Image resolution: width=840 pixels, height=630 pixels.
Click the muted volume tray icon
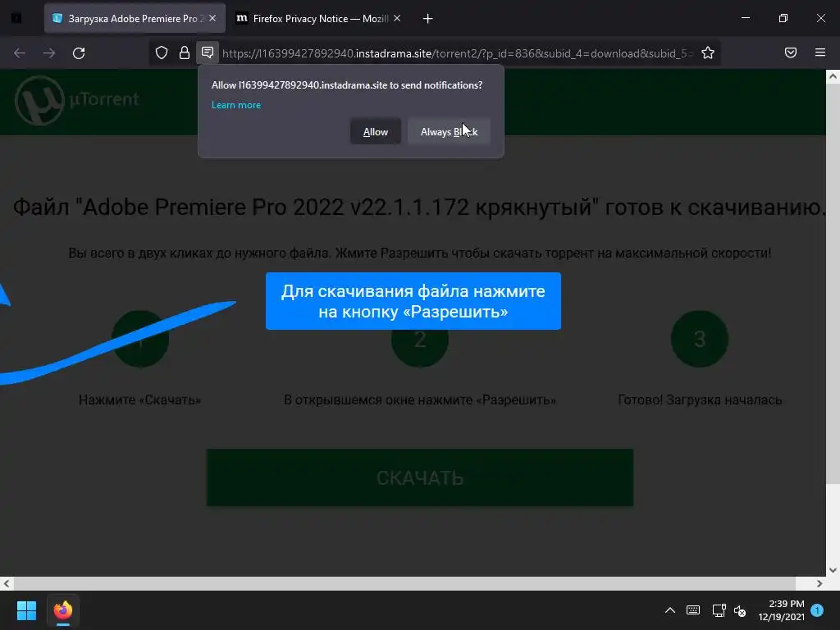tap(741, 610)
